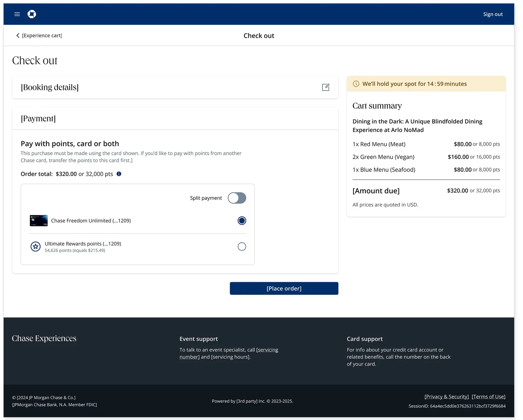
Task: Select Chase Freedom Unlimited radio button
Action: coord(242,220)
